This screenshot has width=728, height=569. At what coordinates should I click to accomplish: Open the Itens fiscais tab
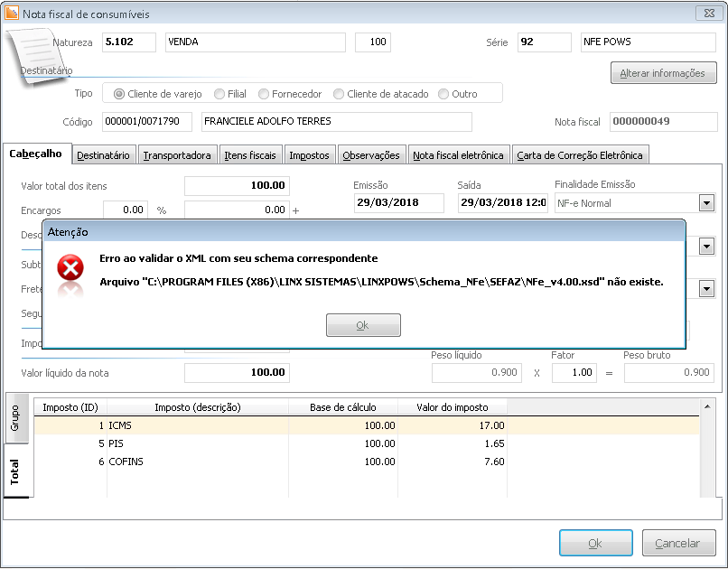(x=250, y=155)
